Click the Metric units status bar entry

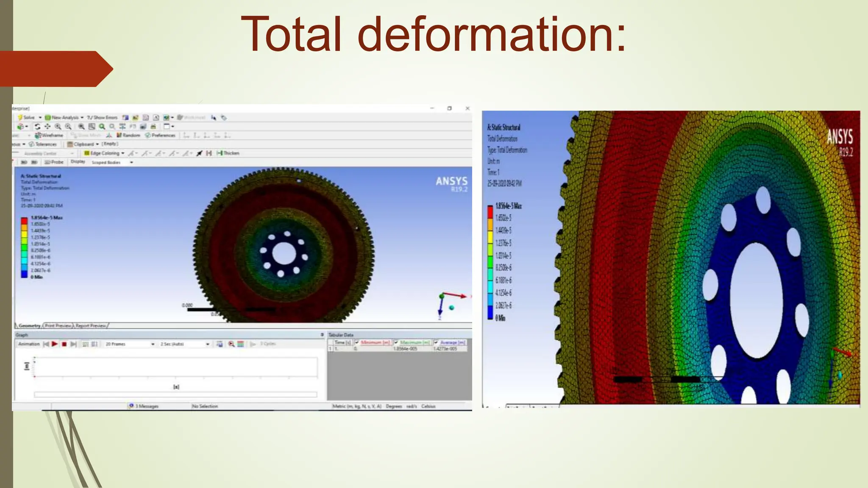pyautogui.click(x=357, y=406)
